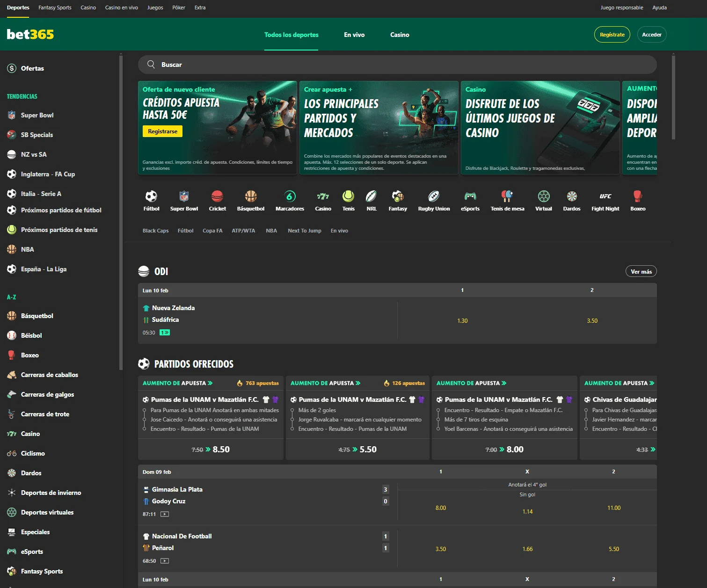Click the search magnifier icon
The width and height of the screenshot is (707, 588).
pos(151,65)
